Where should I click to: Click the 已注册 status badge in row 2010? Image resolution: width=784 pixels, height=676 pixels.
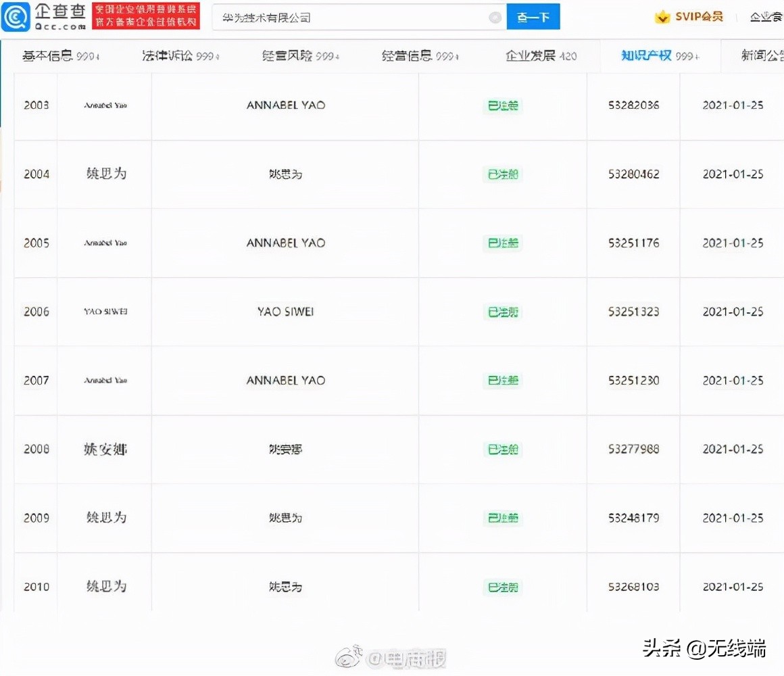[x=502, y=587]
